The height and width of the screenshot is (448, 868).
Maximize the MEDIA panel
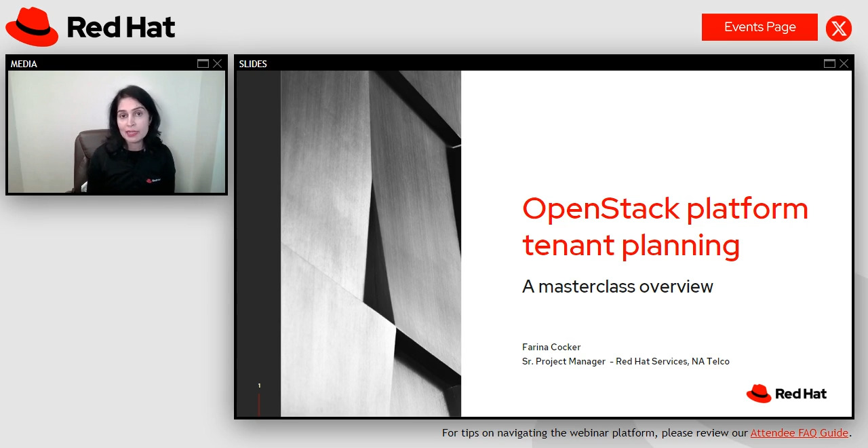[203, 64]
